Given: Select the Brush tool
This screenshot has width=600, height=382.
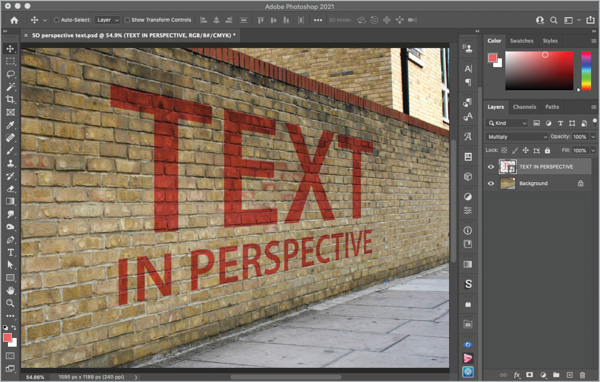Looking at the screenshot, I should pos(10,150).
